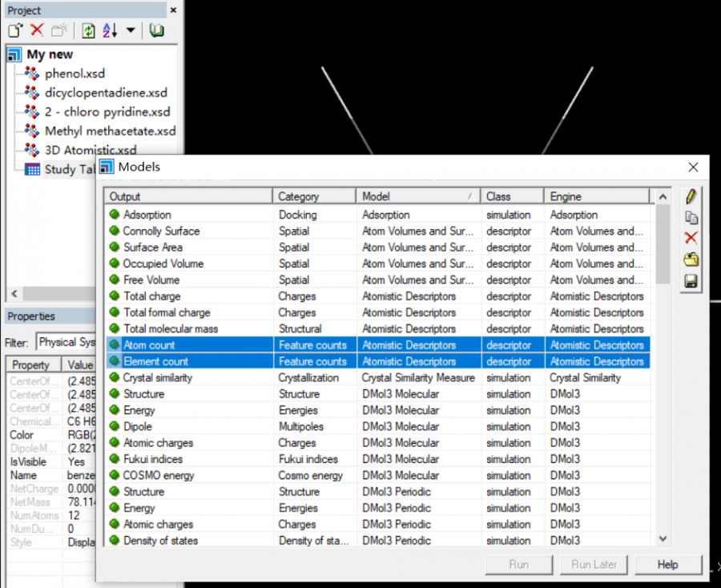Click the Help button

coord(667,565)
